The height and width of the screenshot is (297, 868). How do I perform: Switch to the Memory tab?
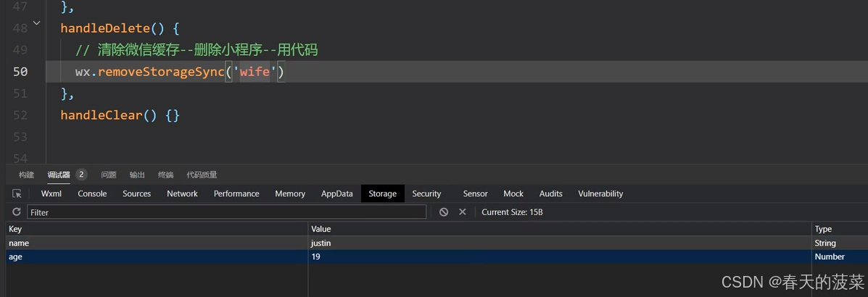(x=290, y=193)
